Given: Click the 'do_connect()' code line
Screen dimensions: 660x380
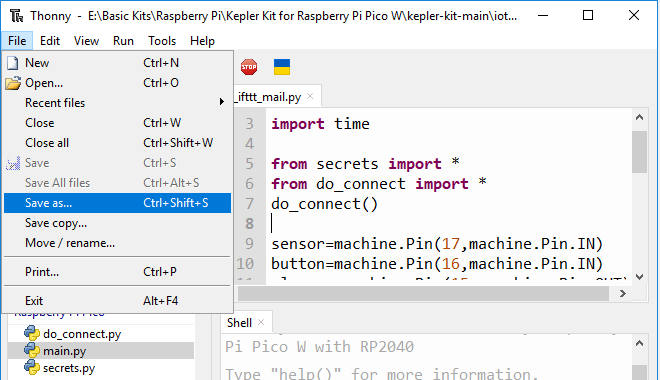Looking at the screenshot, I should (325, 204).
